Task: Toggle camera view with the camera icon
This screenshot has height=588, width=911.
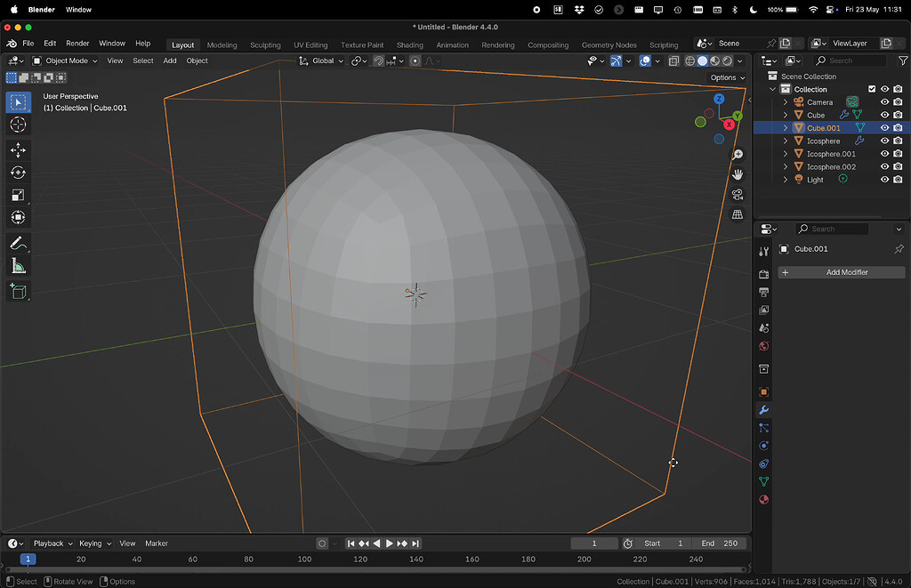Action: [x=738, y=195]
